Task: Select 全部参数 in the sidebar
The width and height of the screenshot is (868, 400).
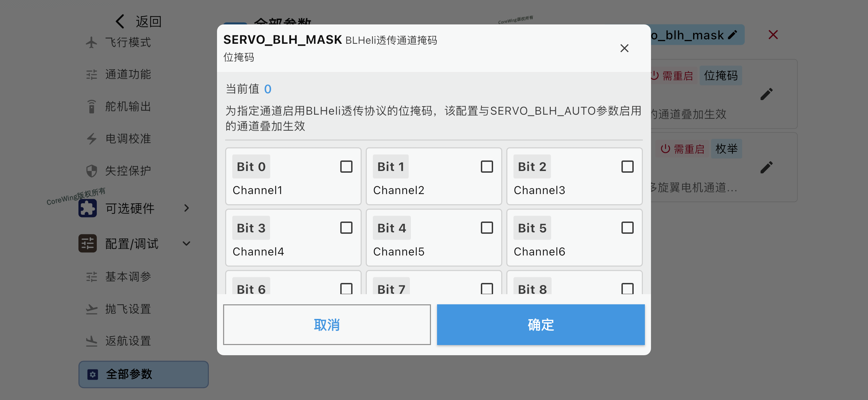Action: (143, 374)
